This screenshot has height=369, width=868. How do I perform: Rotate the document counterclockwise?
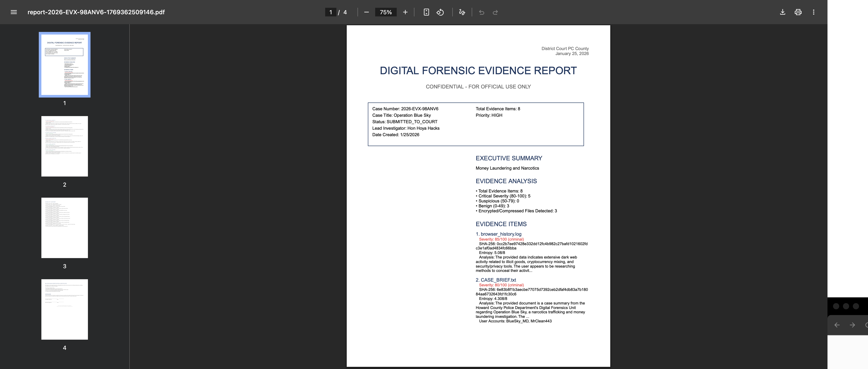(x=440, y=12)
